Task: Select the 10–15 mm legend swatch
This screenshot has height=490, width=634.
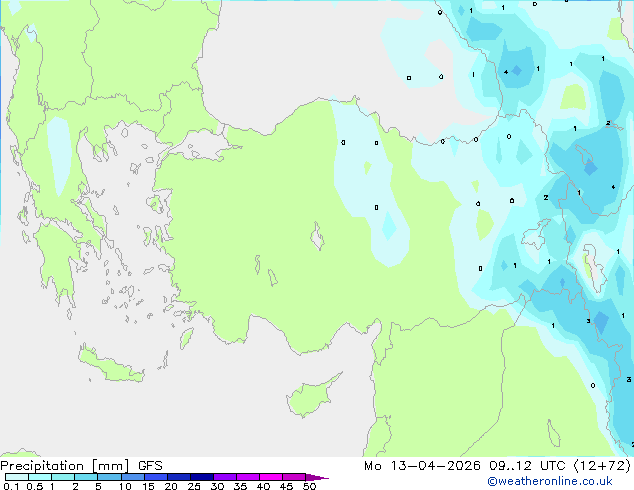Action: (132, 477)
